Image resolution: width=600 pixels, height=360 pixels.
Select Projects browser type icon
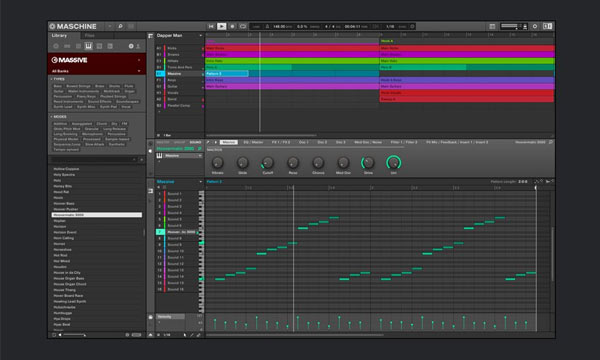pos(56,46)
